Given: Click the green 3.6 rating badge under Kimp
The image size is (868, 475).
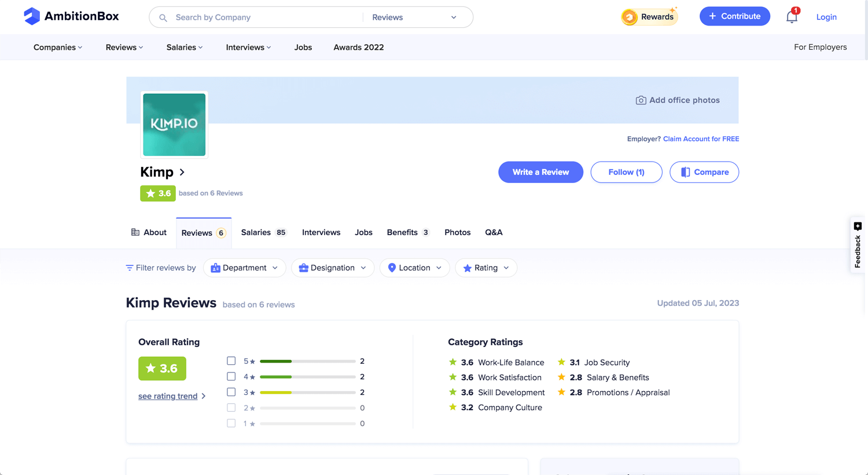Looking at the screenshot, I should (x=157, y=193).
